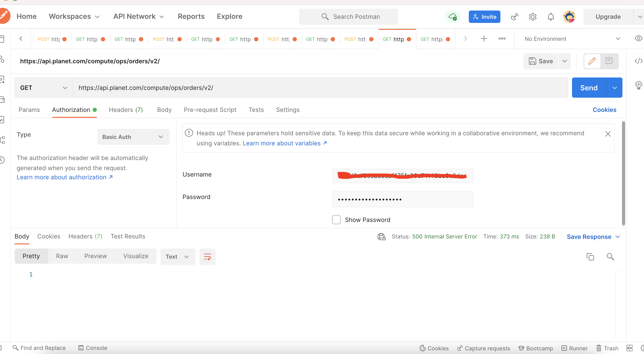Click the Postman logo icon

(x=5, y=16)
